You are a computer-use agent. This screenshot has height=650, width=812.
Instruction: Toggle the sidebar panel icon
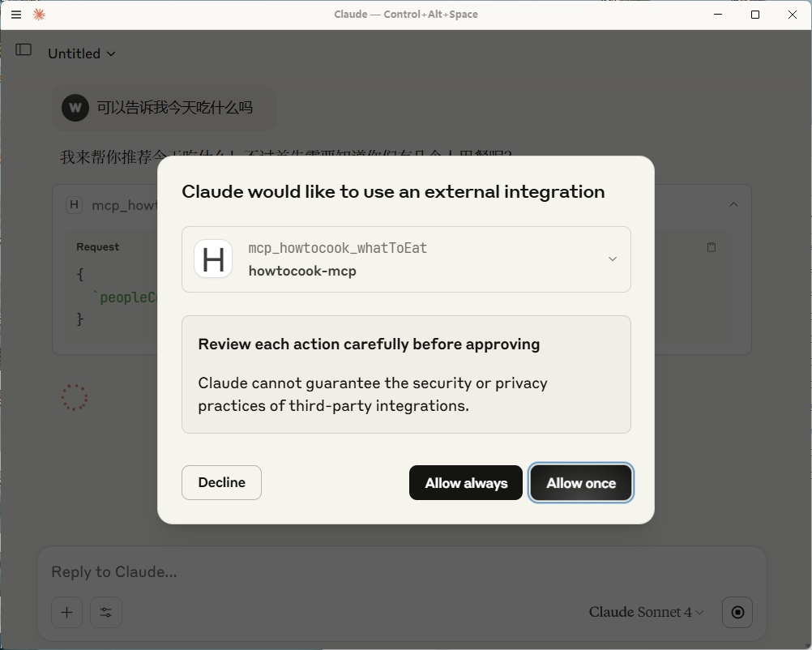pyautogui.click(x=24, y=49)
